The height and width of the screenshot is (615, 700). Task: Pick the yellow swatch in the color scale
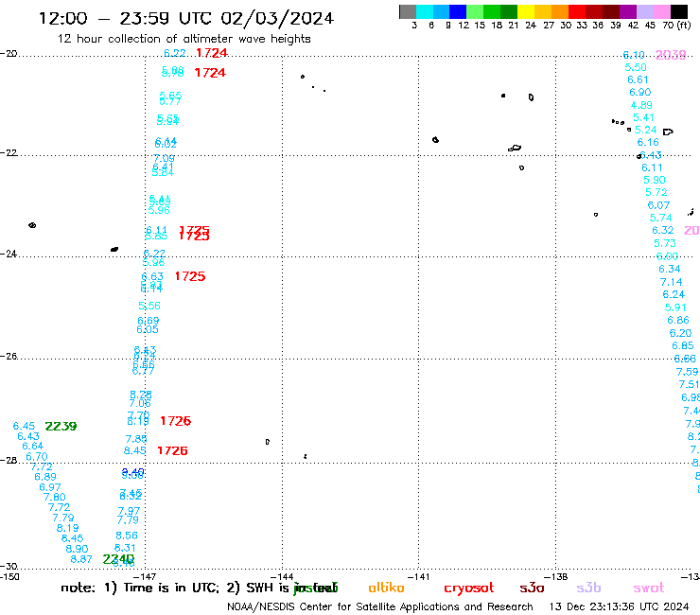point(526,11)
